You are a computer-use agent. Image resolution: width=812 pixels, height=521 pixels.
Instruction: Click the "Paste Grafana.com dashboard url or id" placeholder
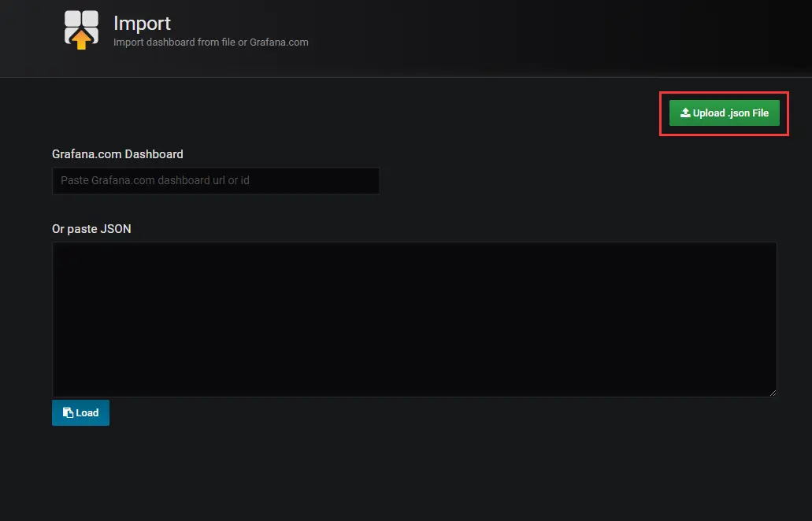click(155, 180)
